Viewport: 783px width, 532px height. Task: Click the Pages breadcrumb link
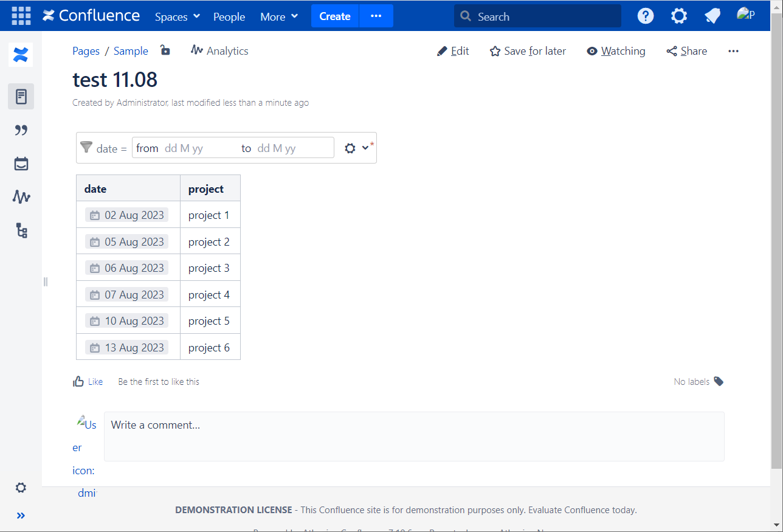point(86,51)
